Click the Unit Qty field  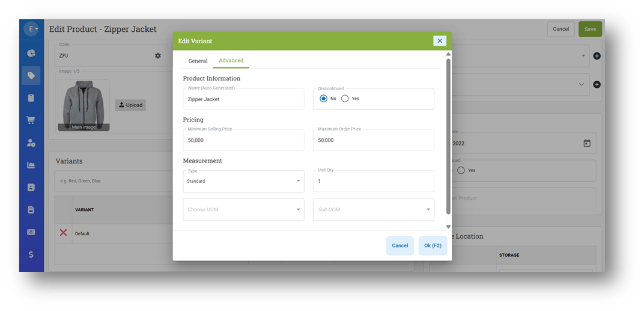373,182
